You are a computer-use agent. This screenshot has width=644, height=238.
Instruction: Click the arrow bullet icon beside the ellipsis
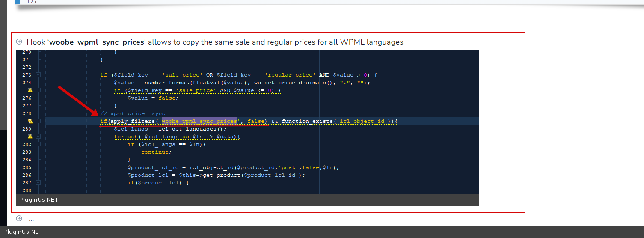click(19, 219)
